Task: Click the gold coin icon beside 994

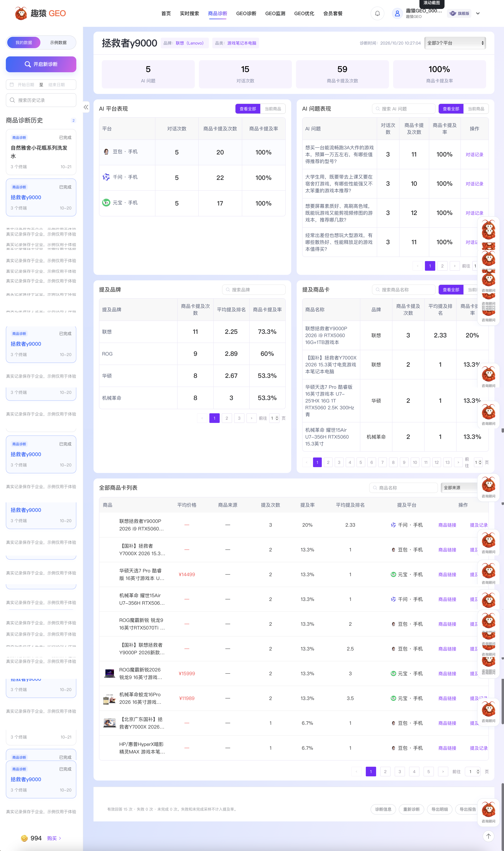Action: tap(24, 838)
